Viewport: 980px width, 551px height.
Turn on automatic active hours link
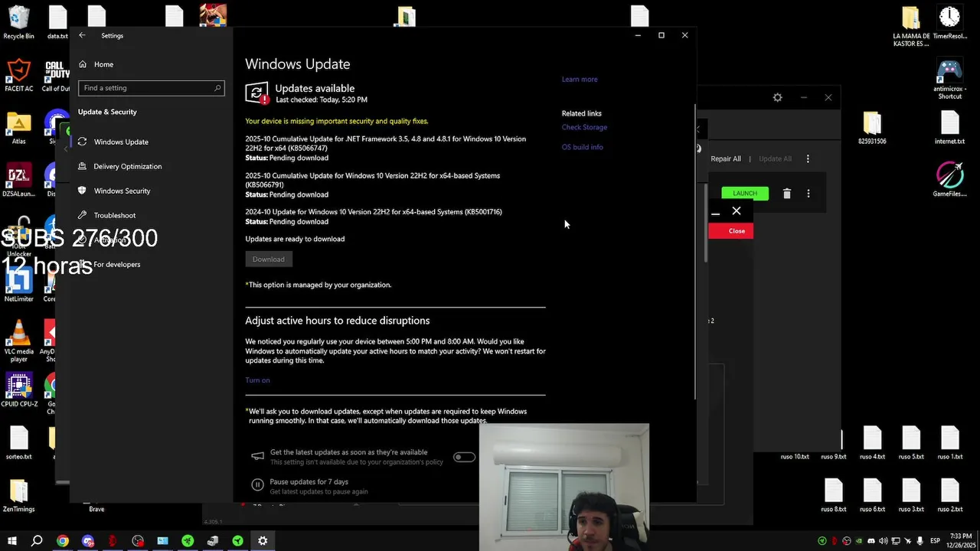(x=257, y=380)
